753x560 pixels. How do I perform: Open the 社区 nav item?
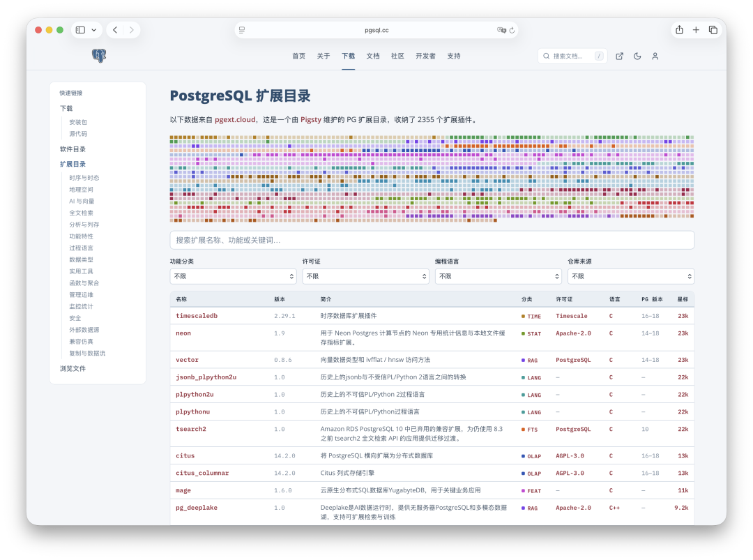pos(397,56)
